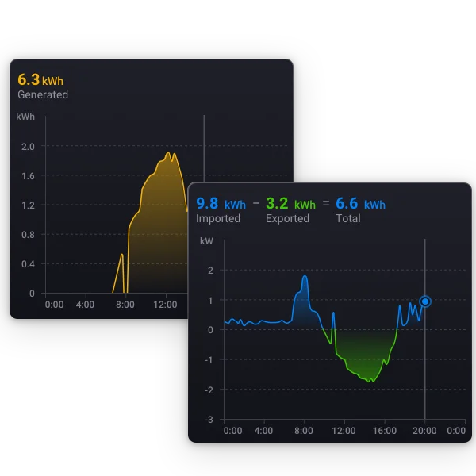476x476 pixels.
Task: Click the blue import peak near 8:00
Action: point(305,277)
